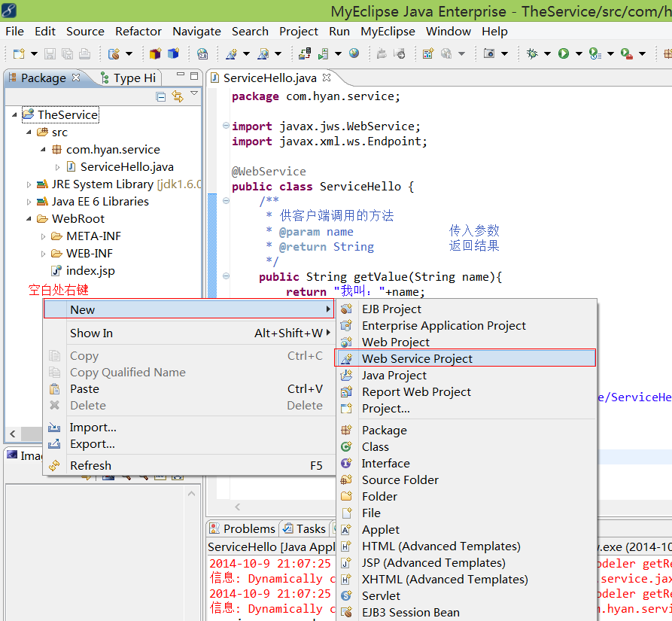This screenshot has height=621, width=672.
Task: Open the Debug configurations dropdown arrow
Action: coord(547,54)
